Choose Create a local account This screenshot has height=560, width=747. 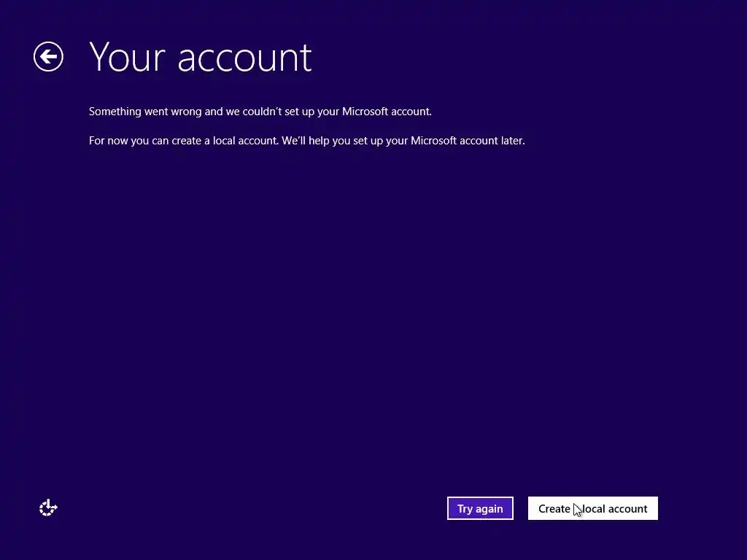point(592,508)
